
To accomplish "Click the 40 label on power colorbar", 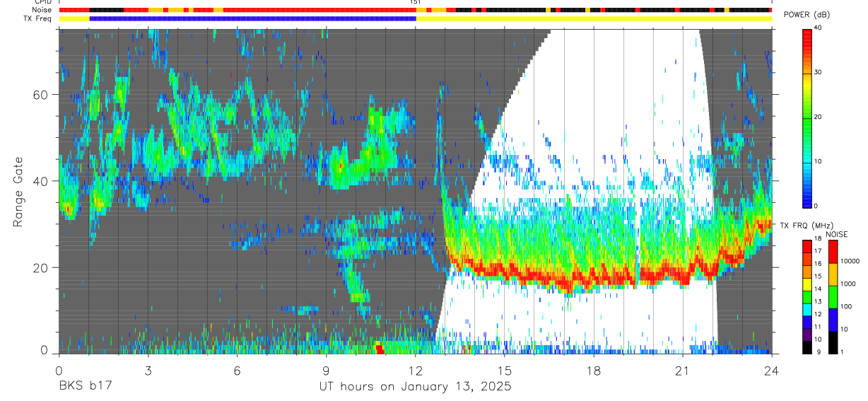I will [x=818, y=28].
